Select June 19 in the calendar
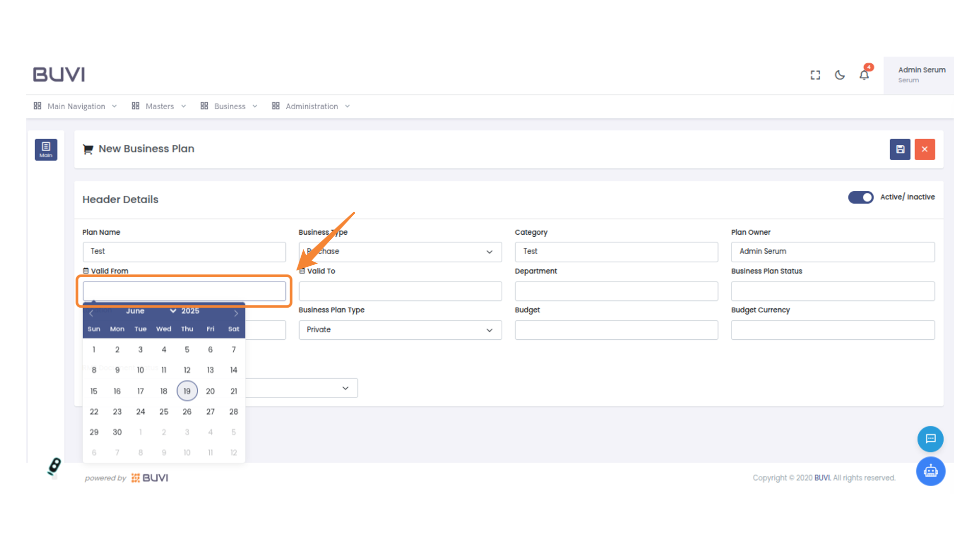 [187, 391]
